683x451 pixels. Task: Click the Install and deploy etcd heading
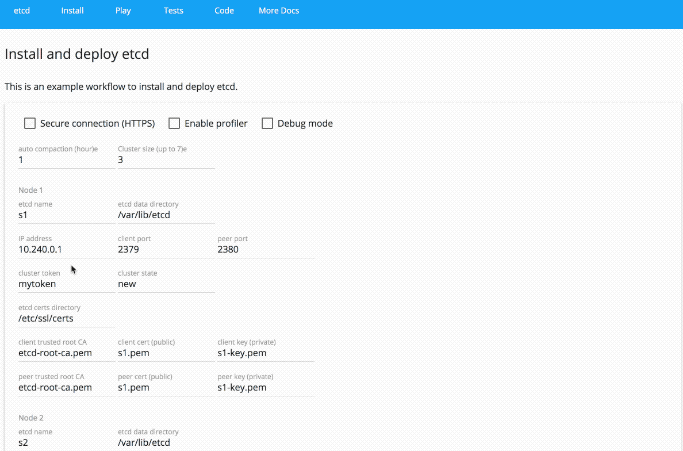[77, 54]
